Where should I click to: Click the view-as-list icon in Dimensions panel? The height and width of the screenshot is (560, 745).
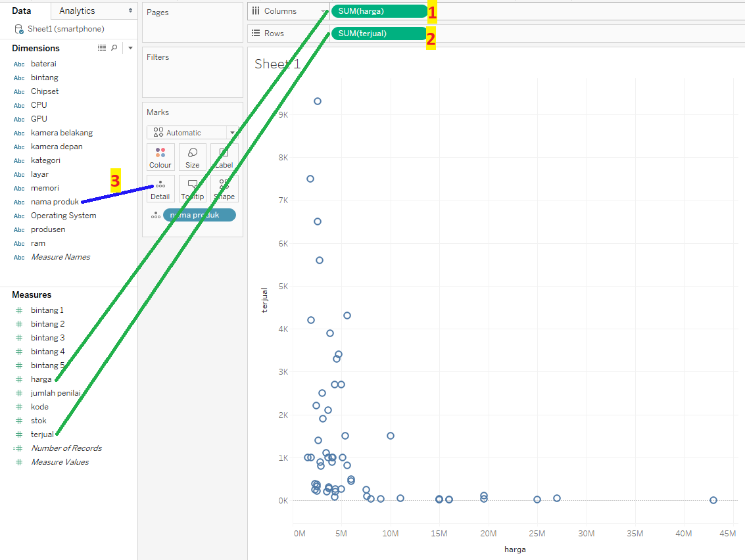[x=102, y=47]
